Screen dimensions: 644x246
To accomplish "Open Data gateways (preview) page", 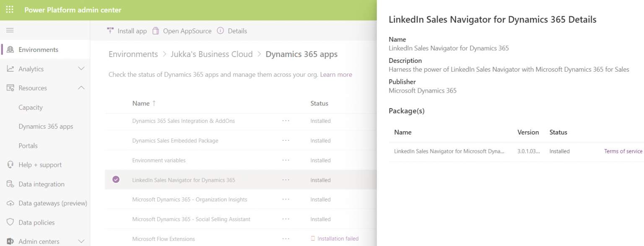I will click(53, 203).
